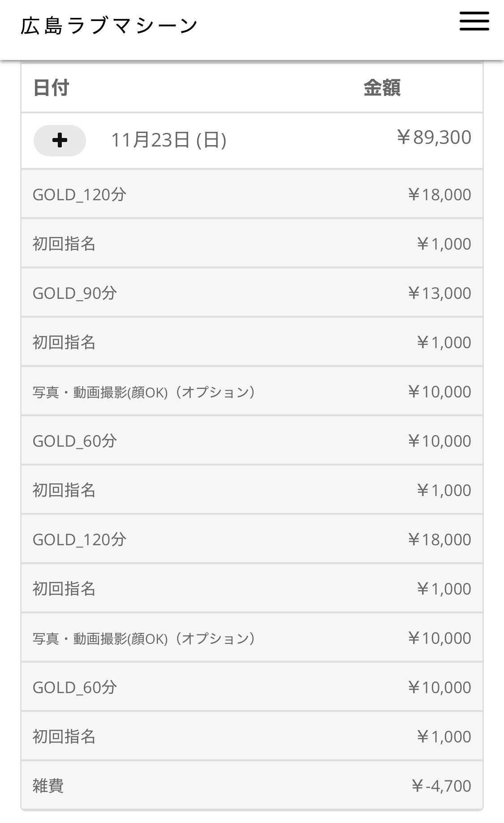Click the topmost 初回指名 entry
The image size is (504, 823).
pyautogui.click(x=64, y=244)
